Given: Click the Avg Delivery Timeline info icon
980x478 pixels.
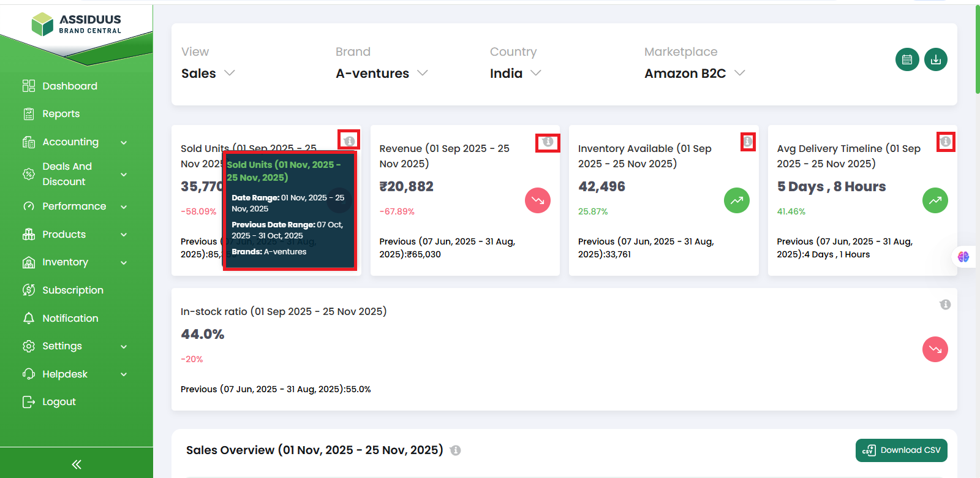Looking at the screenshot, I should tap(946, 142).
